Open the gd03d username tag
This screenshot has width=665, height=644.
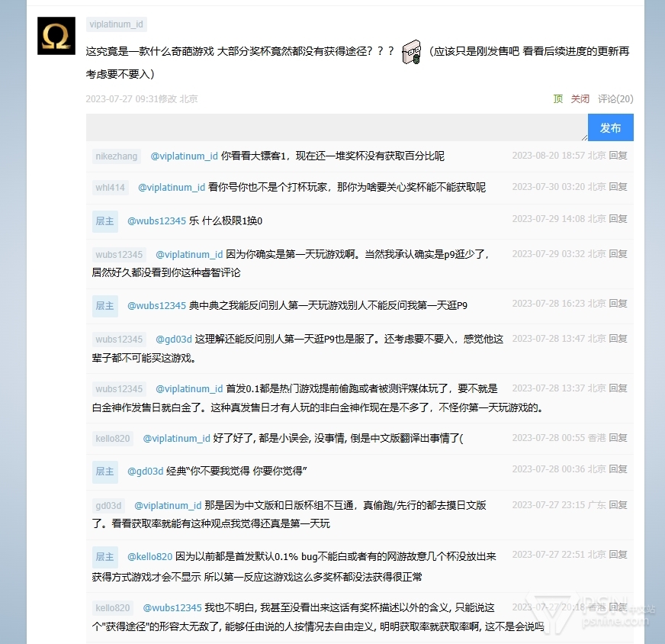108,506
